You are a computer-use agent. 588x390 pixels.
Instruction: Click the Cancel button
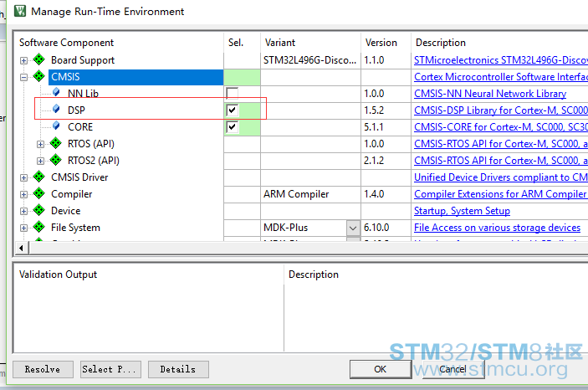coord(453,369)
